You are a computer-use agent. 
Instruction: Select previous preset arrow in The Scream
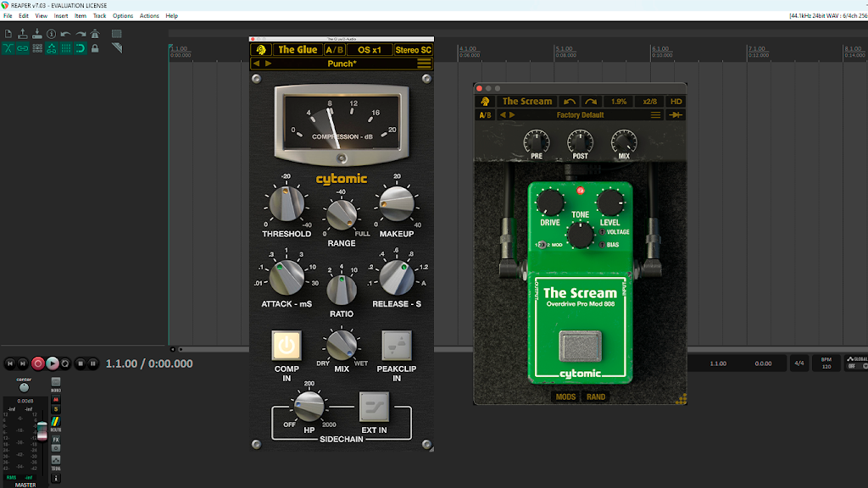(503, 115)
